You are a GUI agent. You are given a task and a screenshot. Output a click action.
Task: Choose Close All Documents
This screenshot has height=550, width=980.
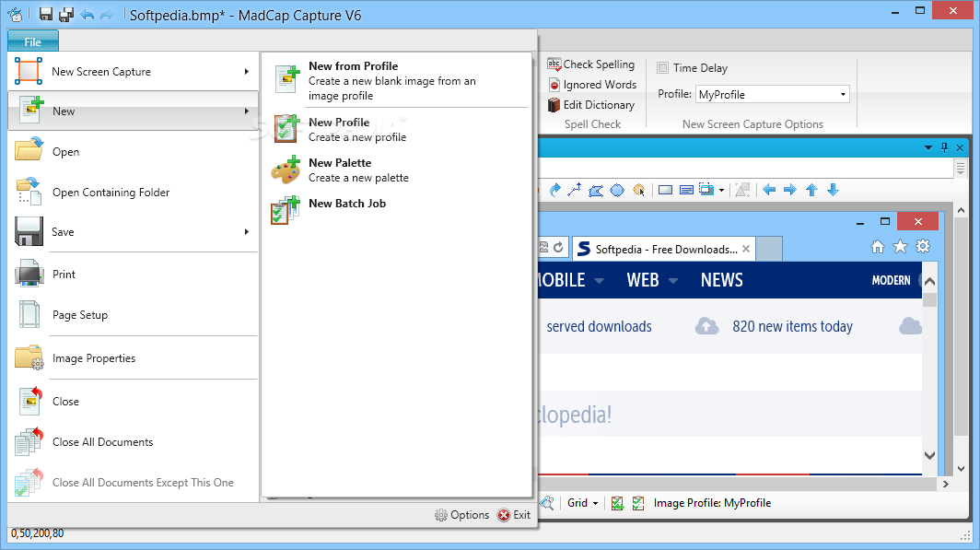pos(133,442)
